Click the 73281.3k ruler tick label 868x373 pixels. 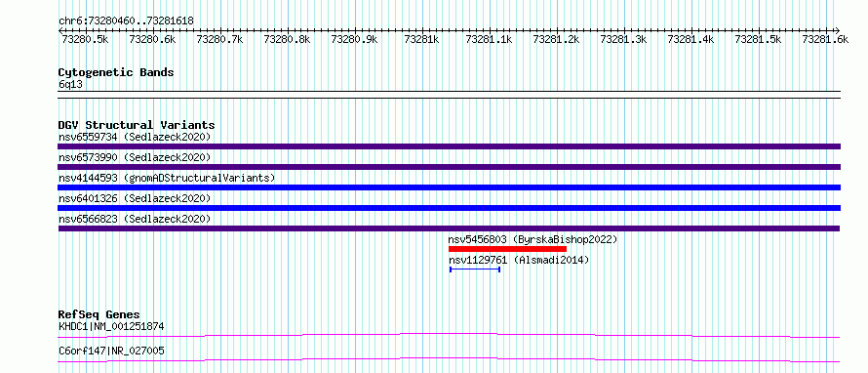[x=624, y=39]
